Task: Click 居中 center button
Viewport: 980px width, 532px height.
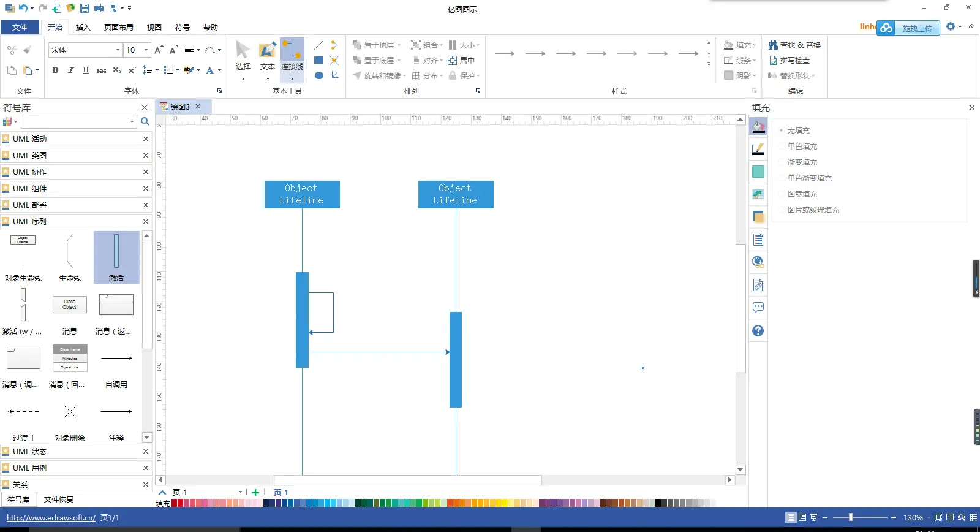Action: 461,60
